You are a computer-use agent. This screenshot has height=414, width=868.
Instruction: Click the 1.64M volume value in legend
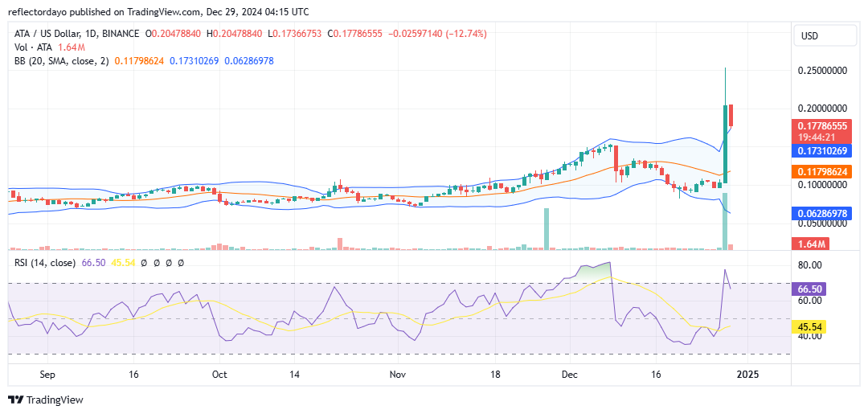(70, 47)
